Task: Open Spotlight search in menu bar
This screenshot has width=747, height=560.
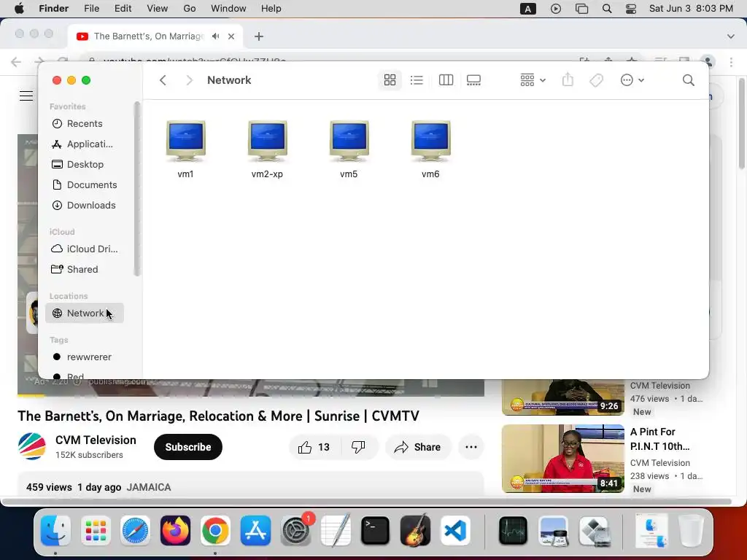Action: 606,9
